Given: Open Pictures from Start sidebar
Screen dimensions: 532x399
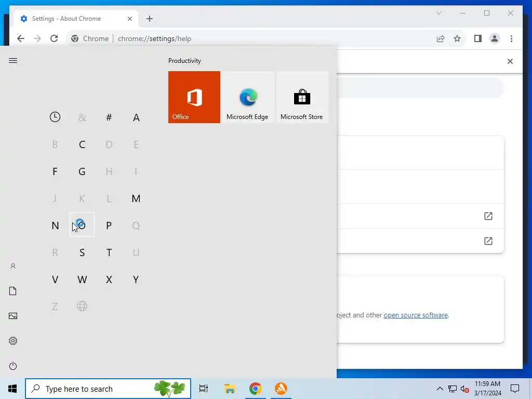Looking at the screenshot, I should coord(13,316).
